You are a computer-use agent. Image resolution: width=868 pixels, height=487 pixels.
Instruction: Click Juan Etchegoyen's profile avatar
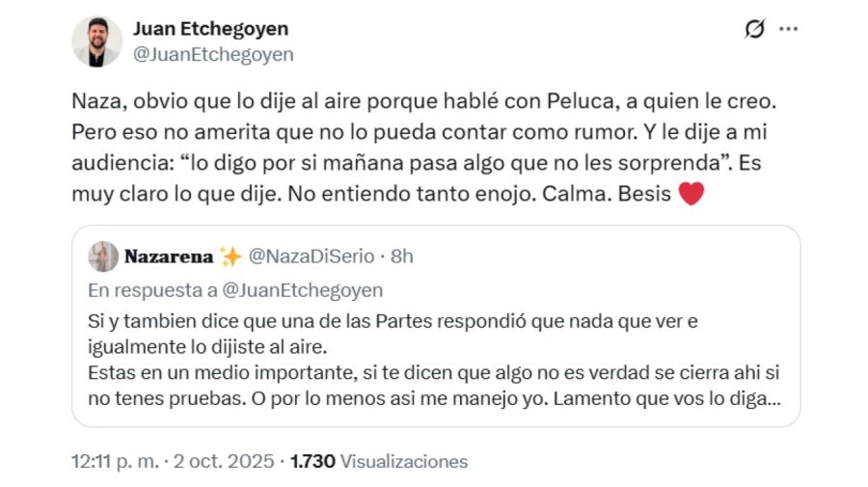(x=97, y=41)
